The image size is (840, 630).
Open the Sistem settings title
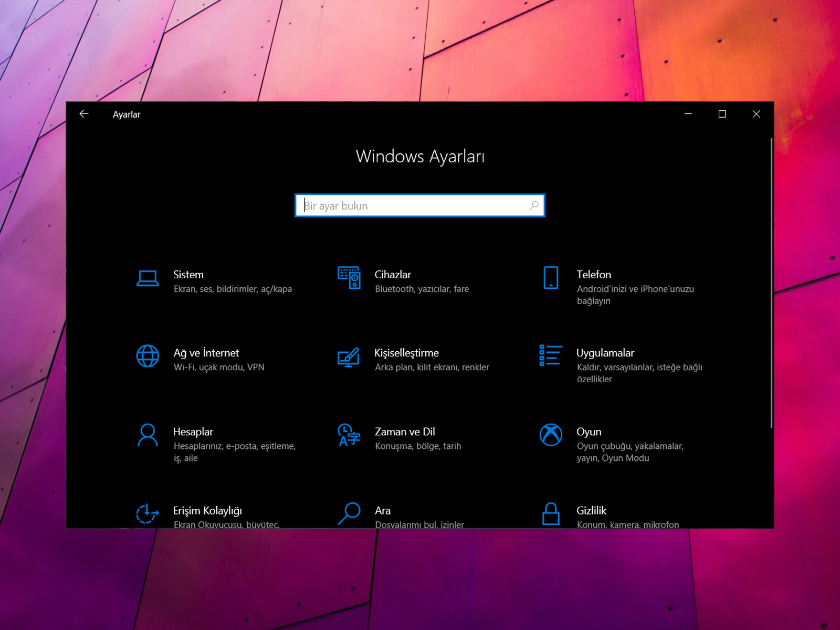click(x=188, y=275)
